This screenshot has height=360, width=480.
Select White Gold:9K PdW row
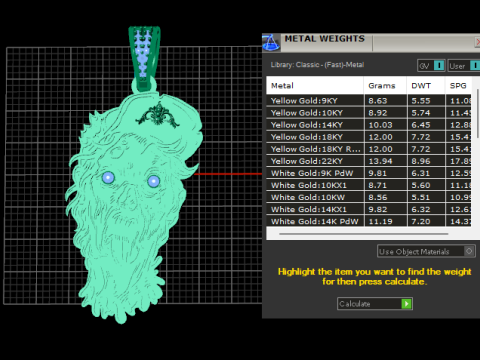(369, 173)
